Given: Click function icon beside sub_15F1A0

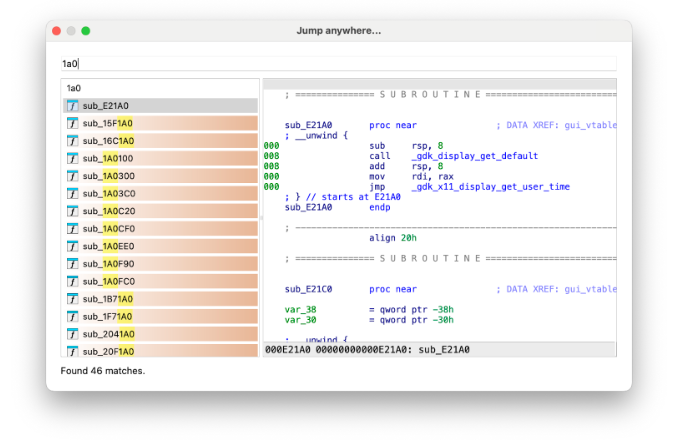Looking at the screenshot, I should 73,123.
